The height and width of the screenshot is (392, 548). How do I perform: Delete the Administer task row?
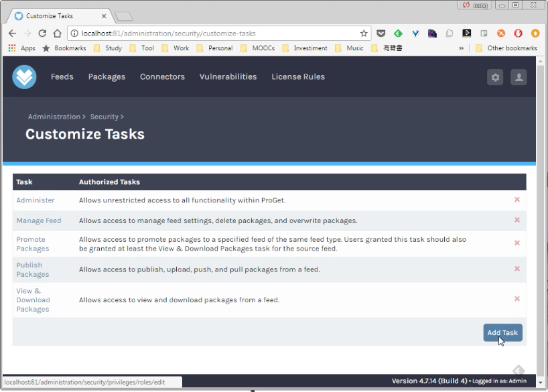click(517, 200)
